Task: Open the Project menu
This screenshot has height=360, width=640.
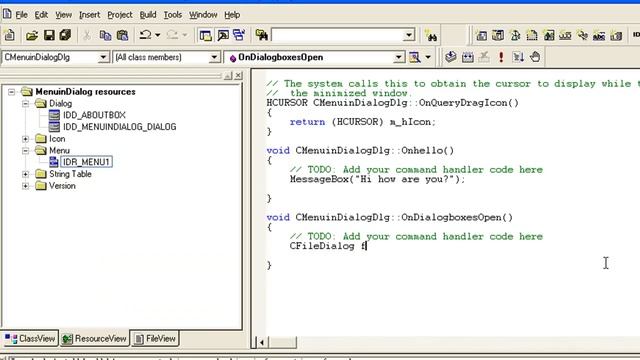Action: click(x=120, y=15)
